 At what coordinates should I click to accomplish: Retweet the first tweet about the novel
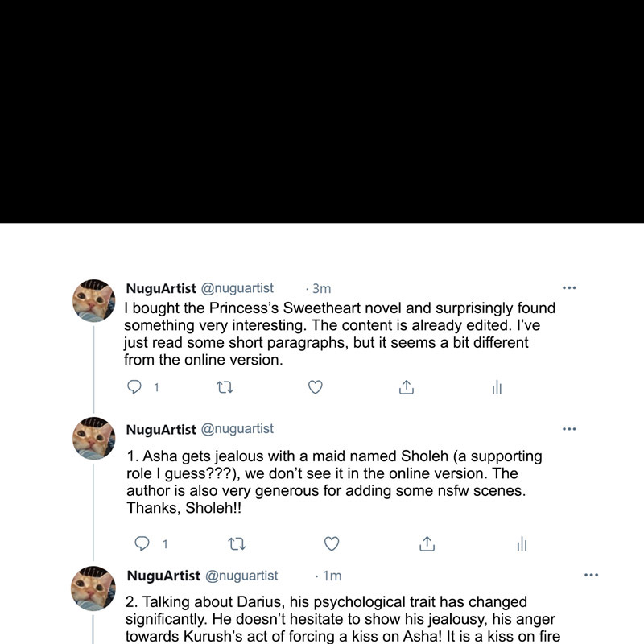(x=225, y=387)
